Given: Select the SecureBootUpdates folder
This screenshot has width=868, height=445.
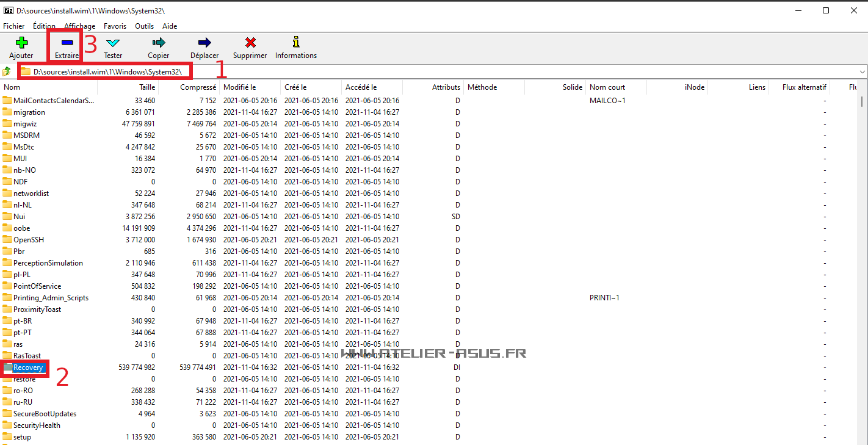Looking at the screenshot, I should pos(45,414).
